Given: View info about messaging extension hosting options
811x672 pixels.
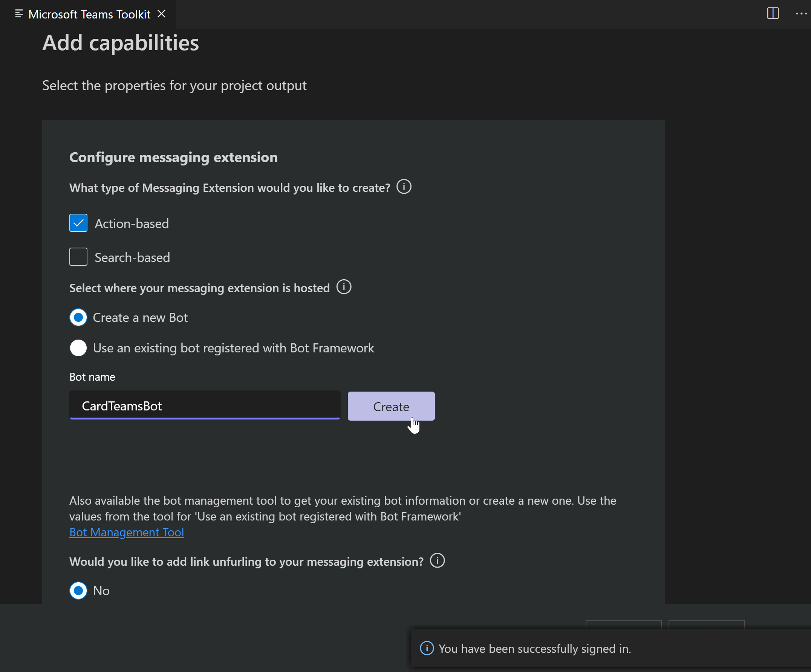Looking at the screenshot, I should coord(343,287).
